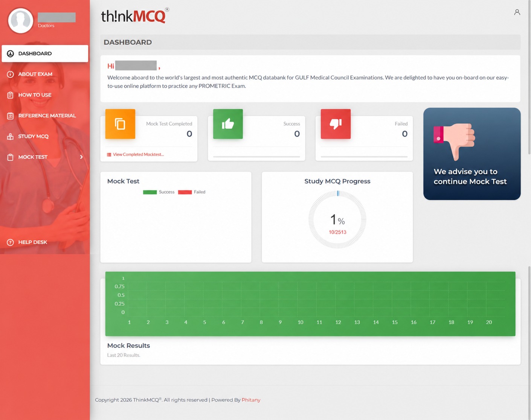This screenshot has height=420, width=531.
Task: Click the Mock Test chart title
Action: (123, 181)
